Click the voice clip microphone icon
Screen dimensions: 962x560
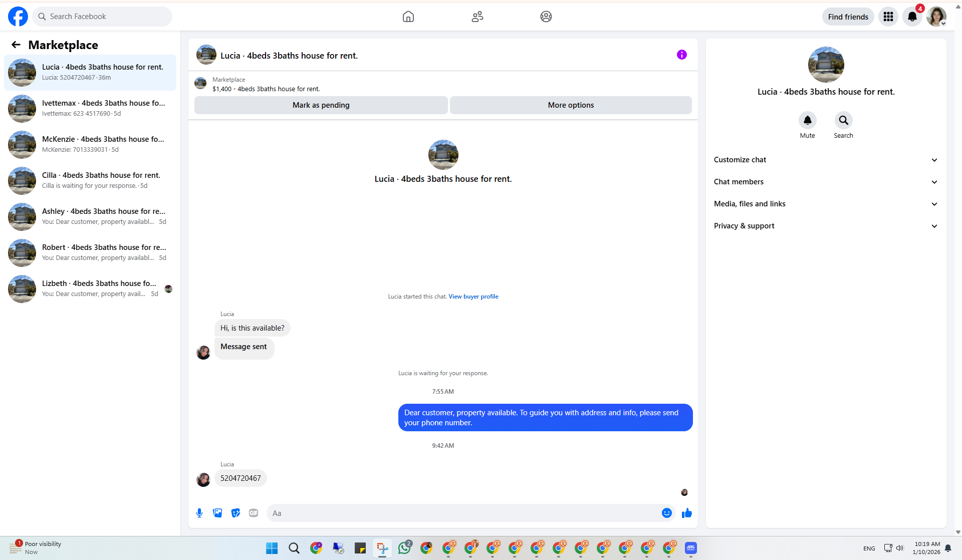click(199, 513)
